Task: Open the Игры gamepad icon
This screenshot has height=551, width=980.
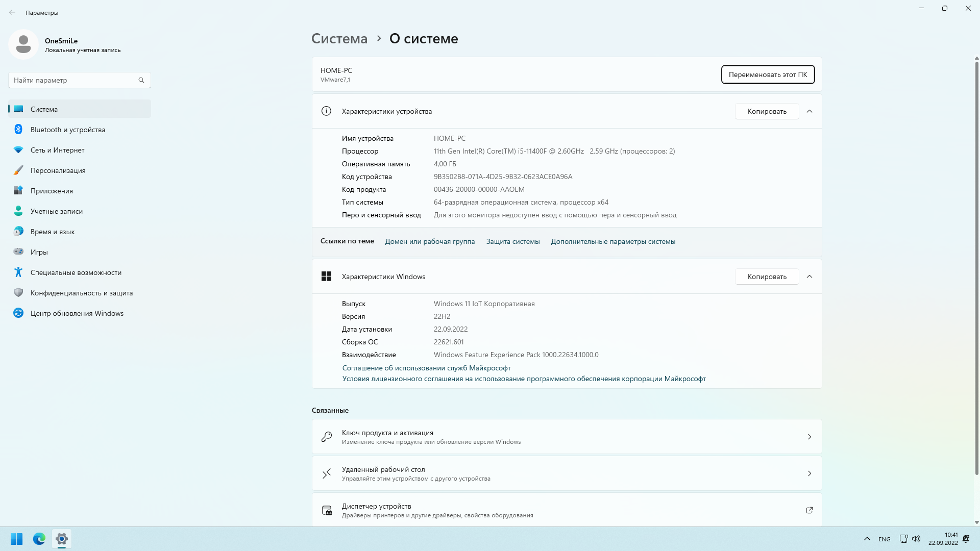Action: (x=18, y=252)
